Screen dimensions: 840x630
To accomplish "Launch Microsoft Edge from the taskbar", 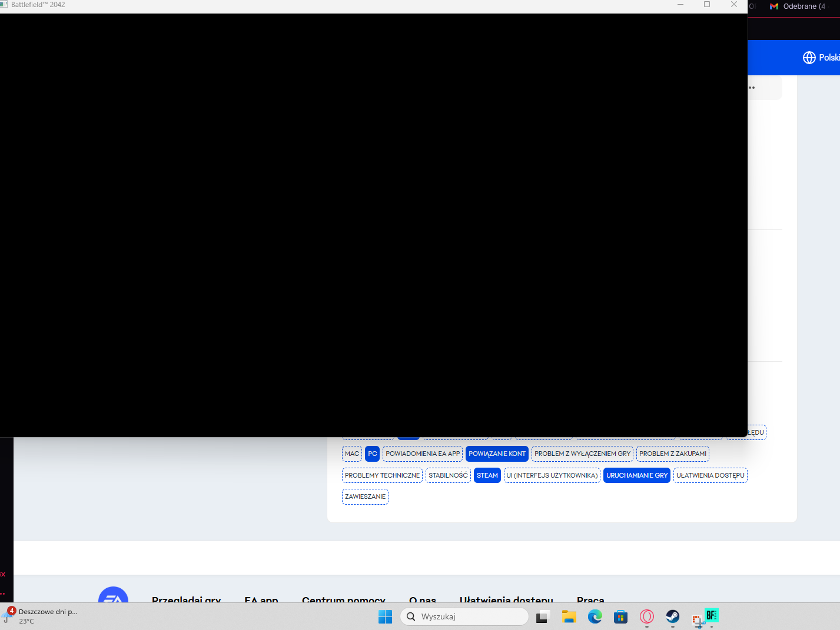I will tap(595, 616).
